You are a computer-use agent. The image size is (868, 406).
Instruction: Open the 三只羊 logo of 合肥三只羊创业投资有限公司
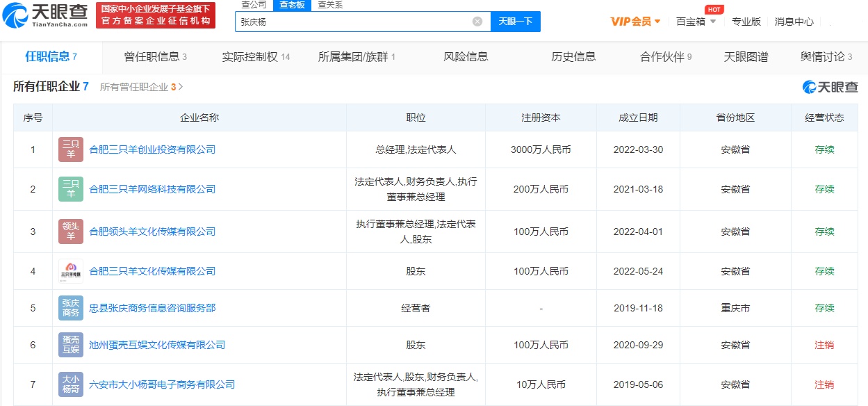pos(71,149)
